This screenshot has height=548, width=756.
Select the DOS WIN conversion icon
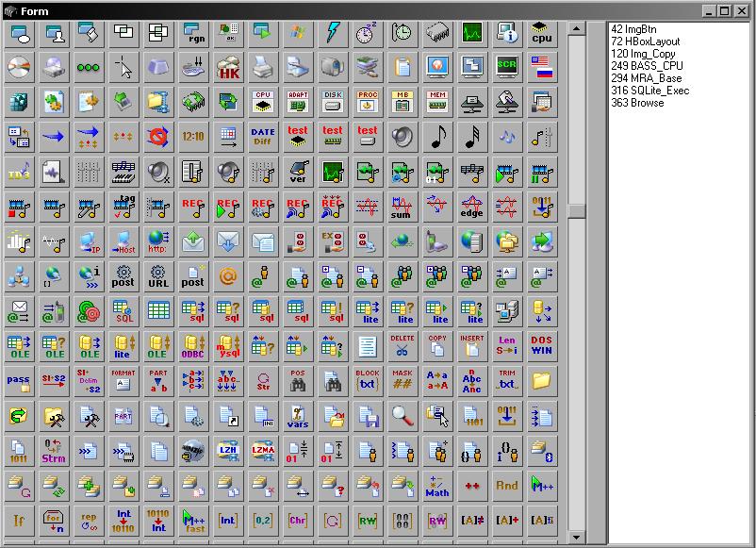(542, 347)
